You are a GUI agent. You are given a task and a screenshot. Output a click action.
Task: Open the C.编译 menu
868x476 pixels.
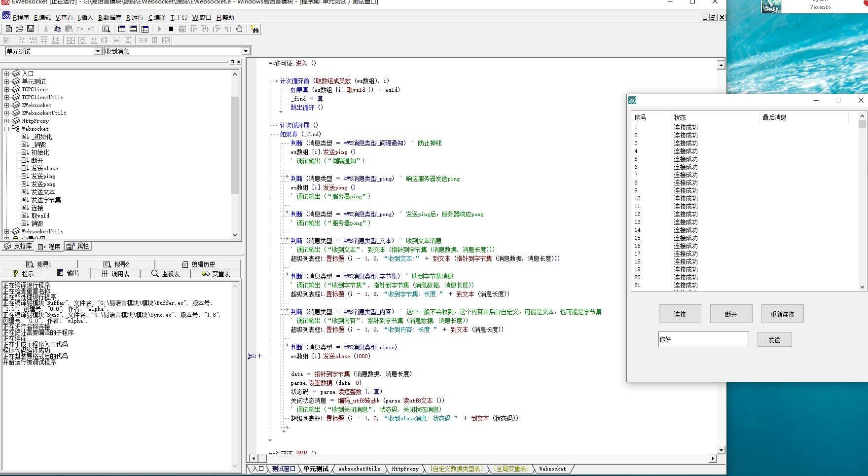tap(157, 17)
